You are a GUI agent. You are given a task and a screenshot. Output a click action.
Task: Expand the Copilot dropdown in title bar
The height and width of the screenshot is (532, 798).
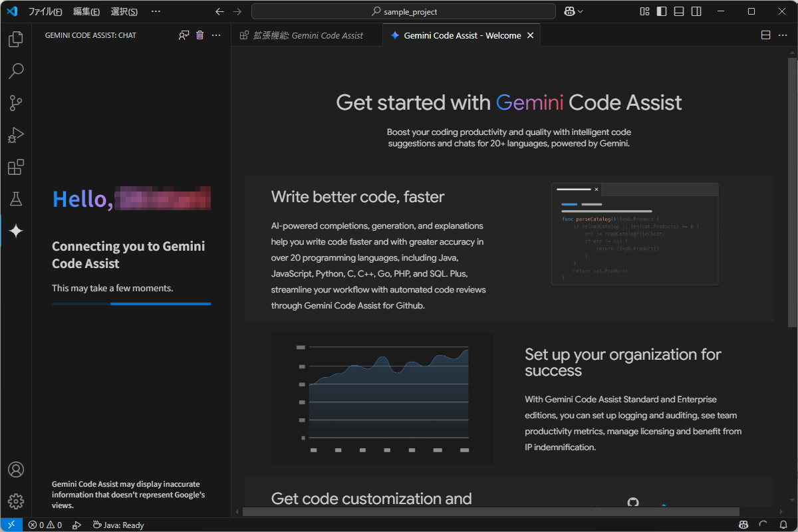point(573,11)
